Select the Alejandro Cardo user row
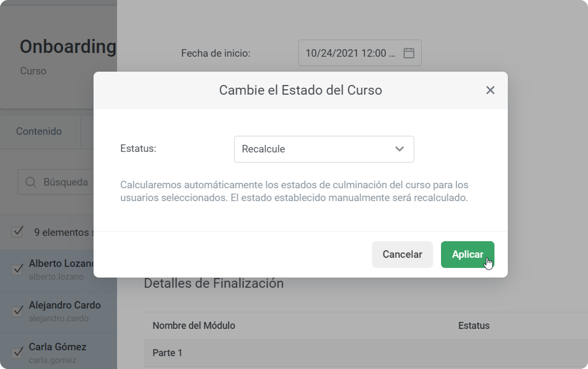This screenshot has height=369, width=588. 58,312
